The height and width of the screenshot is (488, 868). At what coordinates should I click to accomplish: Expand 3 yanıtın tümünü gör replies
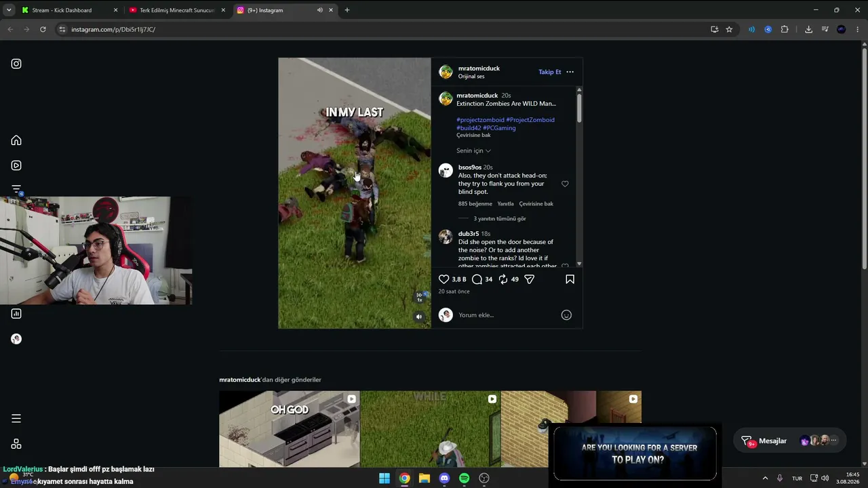pos(500,219)
